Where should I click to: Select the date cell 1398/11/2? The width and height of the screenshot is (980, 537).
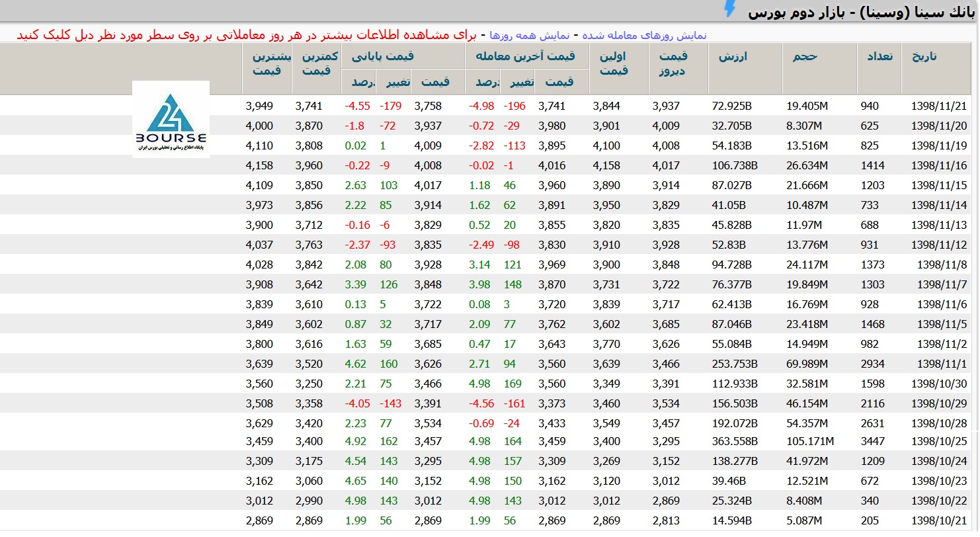click(942, 344)
